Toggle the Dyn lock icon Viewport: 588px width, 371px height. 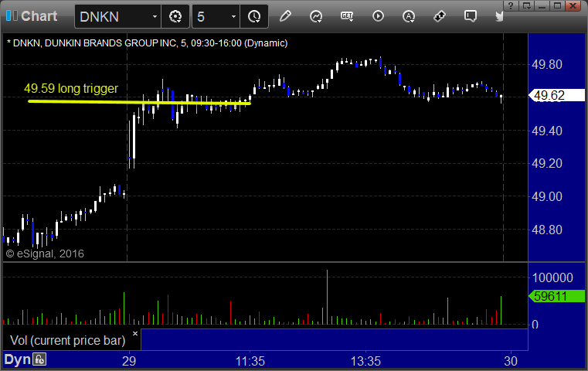tap(39, 359)
